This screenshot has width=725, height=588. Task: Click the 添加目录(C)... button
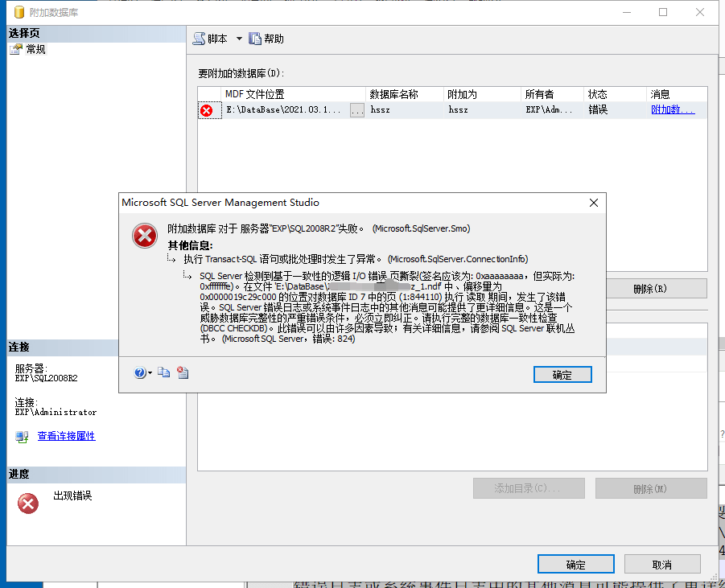[x=529, y=488]
